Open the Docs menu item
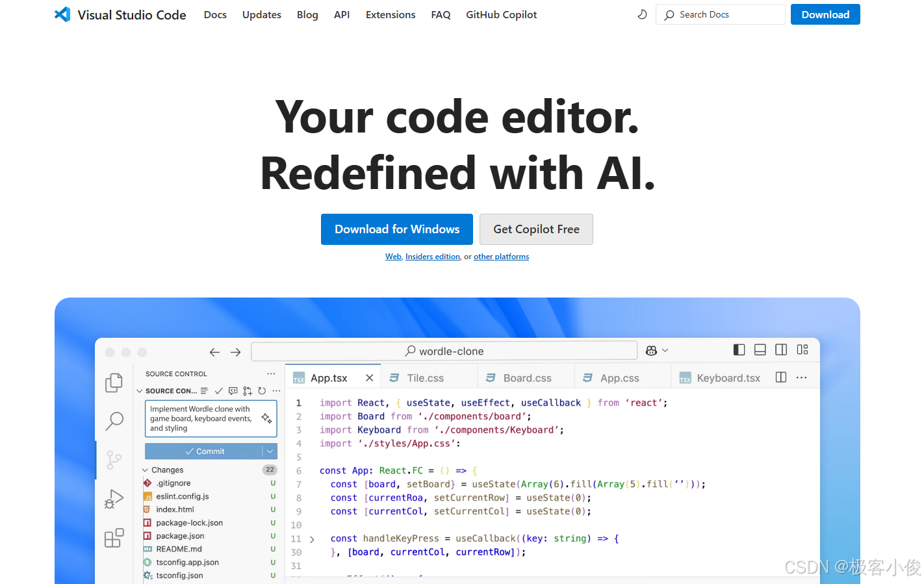Viewport: 924px width, 584px height. pos(215,14)
